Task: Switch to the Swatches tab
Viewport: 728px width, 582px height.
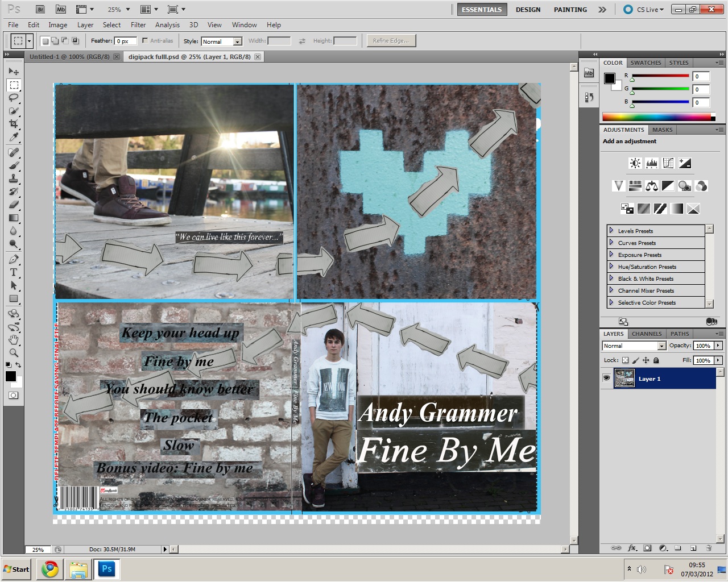Action: (646, 63)
